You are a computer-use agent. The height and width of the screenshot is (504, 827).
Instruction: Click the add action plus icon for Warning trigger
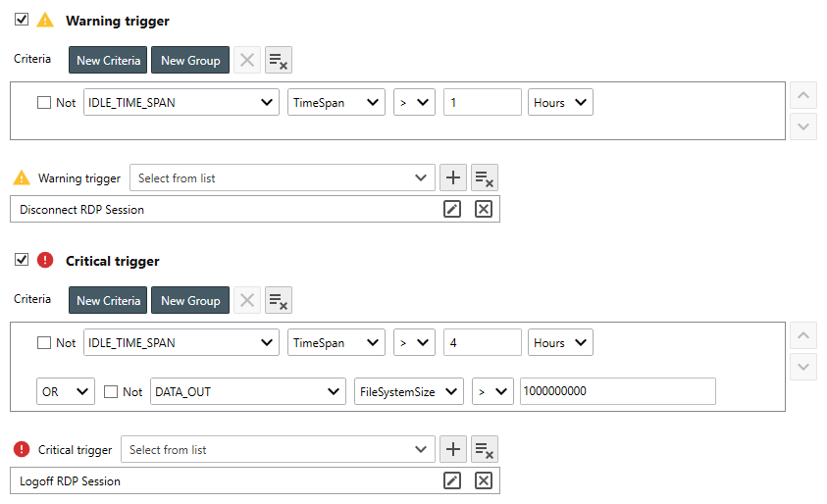[x=452, y=177]
